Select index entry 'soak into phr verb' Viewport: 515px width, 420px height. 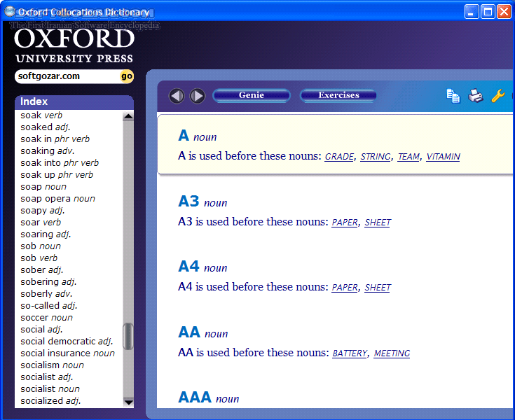pyautogui.click(x=60, y=163)
